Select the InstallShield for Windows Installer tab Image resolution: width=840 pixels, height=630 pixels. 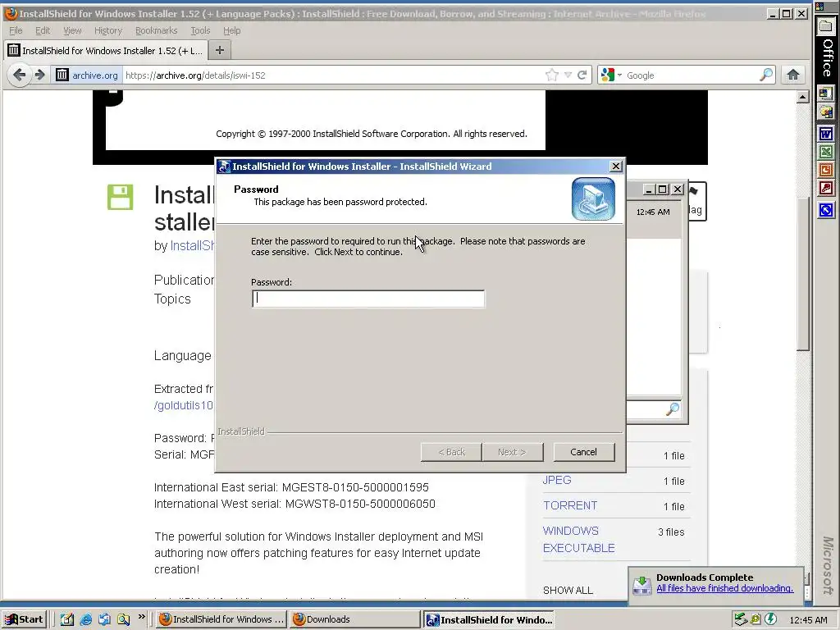[106, 50]
